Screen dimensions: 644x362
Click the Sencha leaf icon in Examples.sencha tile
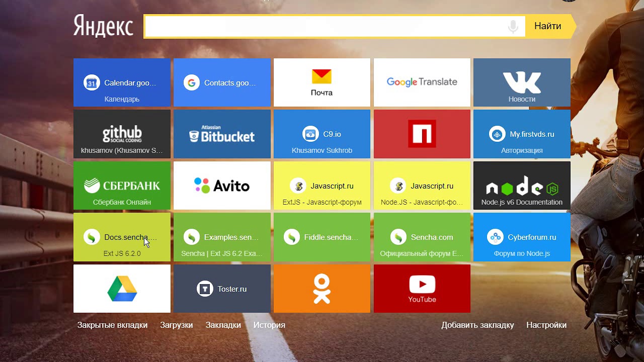tap(192, 237)
